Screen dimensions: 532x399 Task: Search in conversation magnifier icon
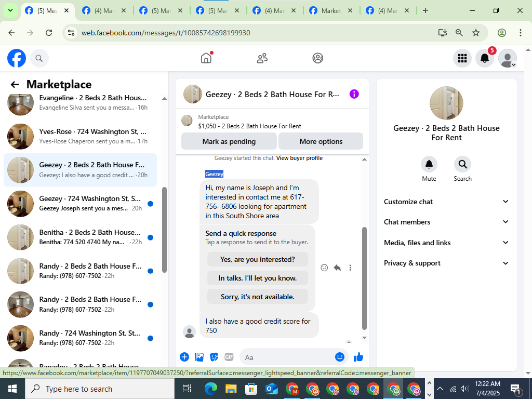(462, 165)
